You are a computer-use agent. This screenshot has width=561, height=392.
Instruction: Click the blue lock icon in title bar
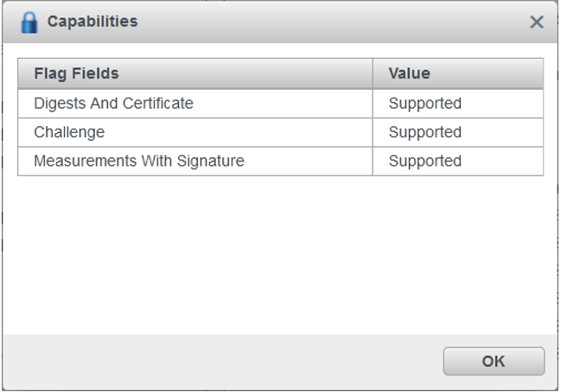29,22
